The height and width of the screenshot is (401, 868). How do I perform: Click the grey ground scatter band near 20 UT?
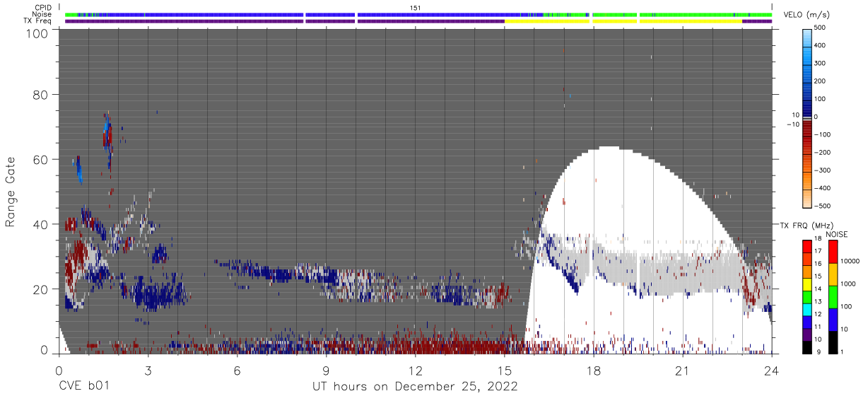click(x=653, y=272)
